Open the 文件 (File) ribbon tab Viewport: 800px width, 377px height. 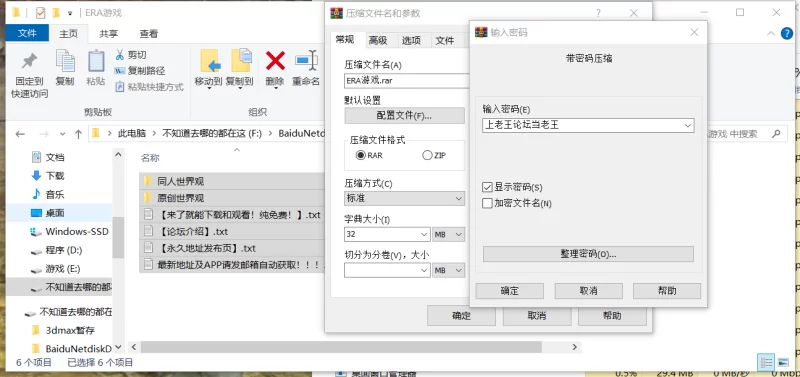(28, 34)
